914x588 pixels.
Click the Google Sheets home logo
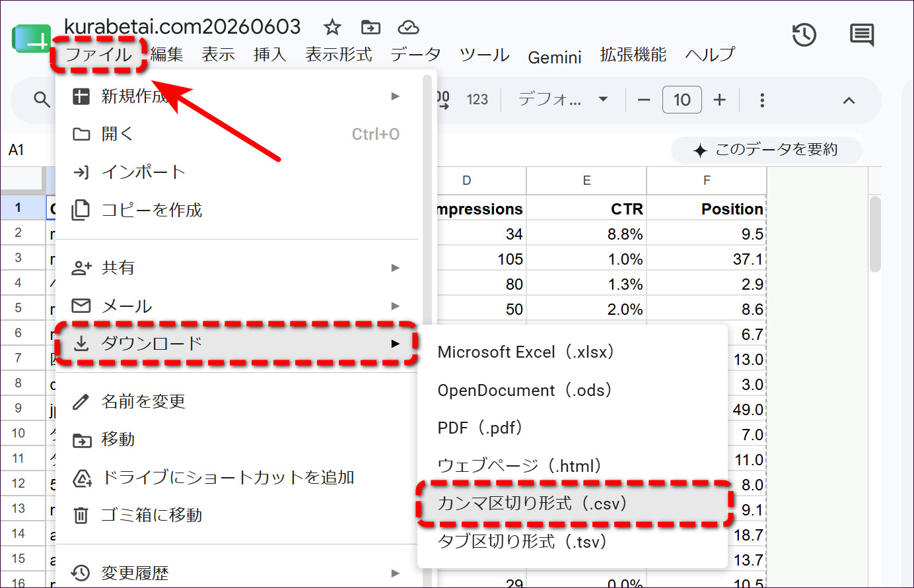pyautogui.click(x=31, y=39)
